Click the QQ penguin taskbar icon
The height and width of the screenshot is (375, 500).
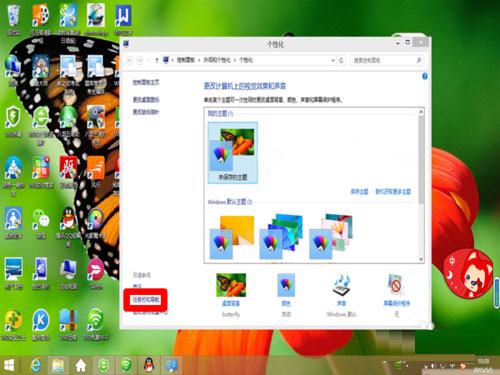(x=149, y=366)
